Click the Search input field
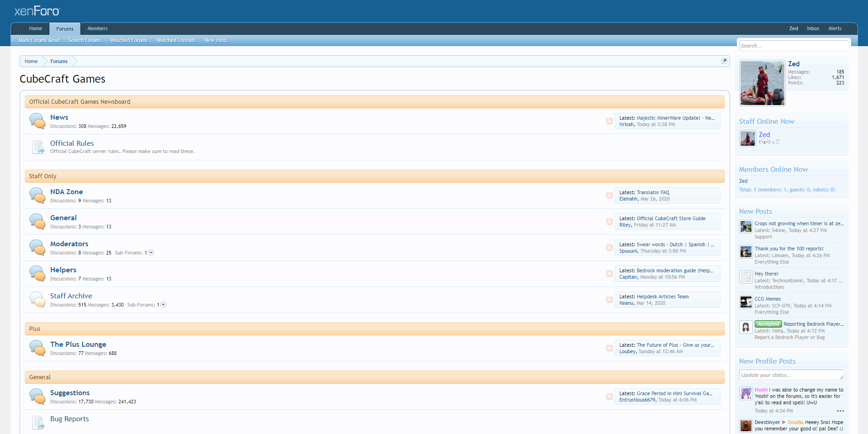 pyautogui.click(x=794, y=46)
